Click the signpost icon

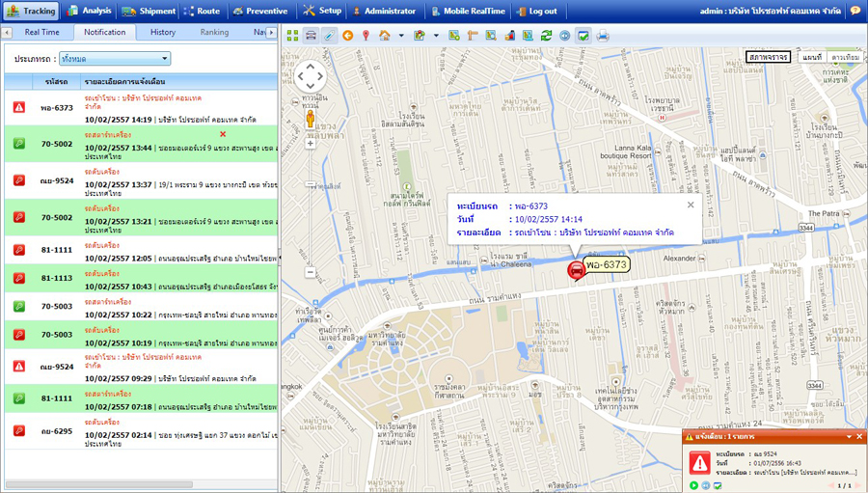pos(473,36)
